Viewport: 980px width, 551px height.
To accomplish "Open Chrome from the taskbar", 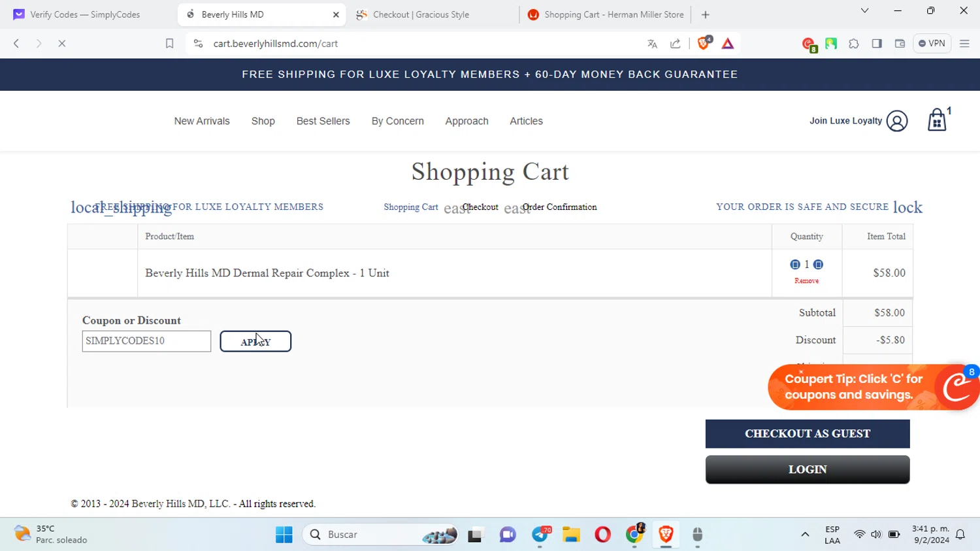I will tap(634, 535).
